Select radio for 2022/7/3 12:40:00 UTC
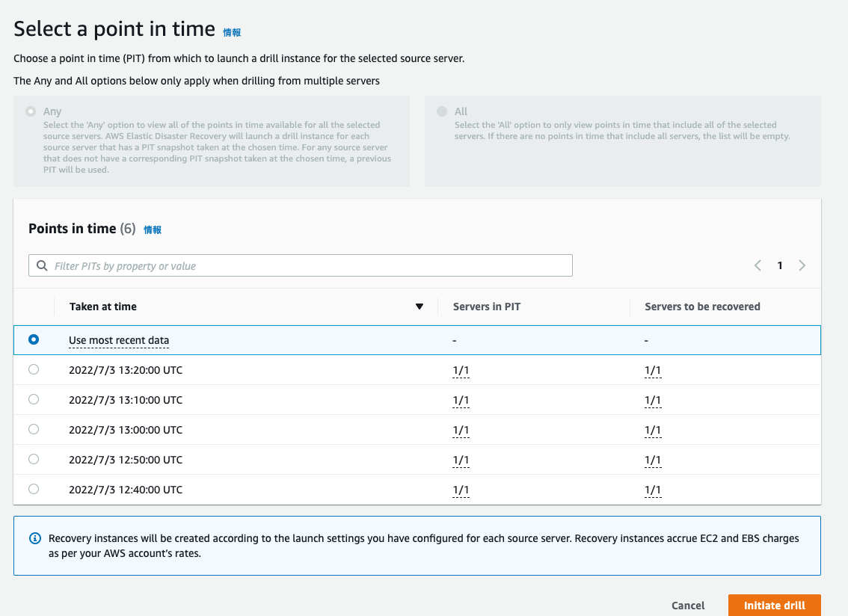Screen dimensions: 848x616 [x=34, y=489]
